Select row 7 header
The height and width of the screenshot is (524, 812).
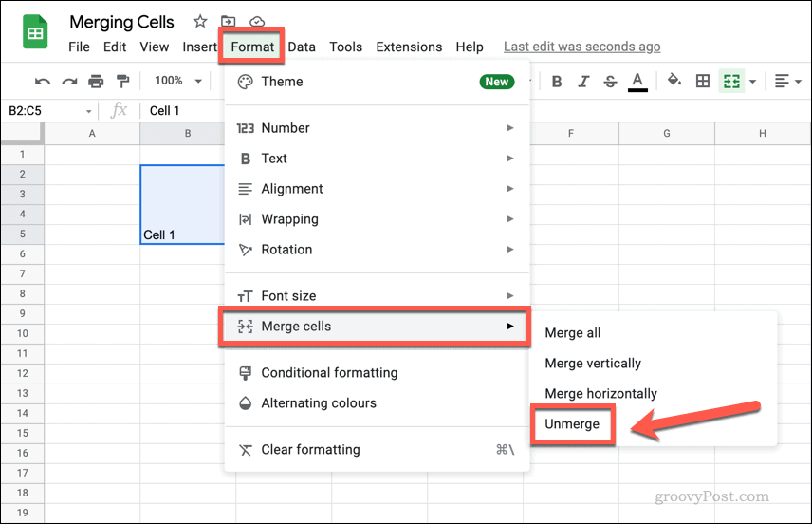pos(22,273)
